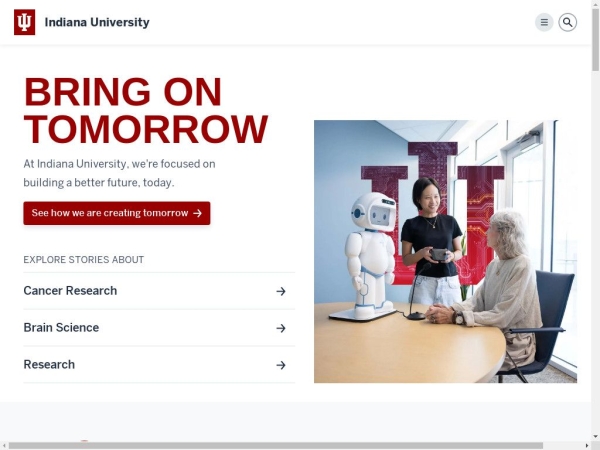
Task: Open the hamburger menu
Action: pos(544,22)
